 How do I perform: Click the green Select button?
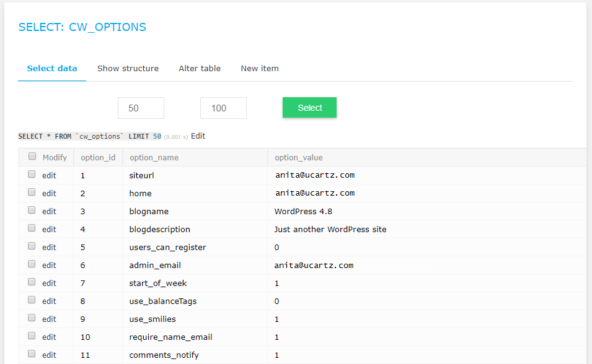[x=309, y=108]
